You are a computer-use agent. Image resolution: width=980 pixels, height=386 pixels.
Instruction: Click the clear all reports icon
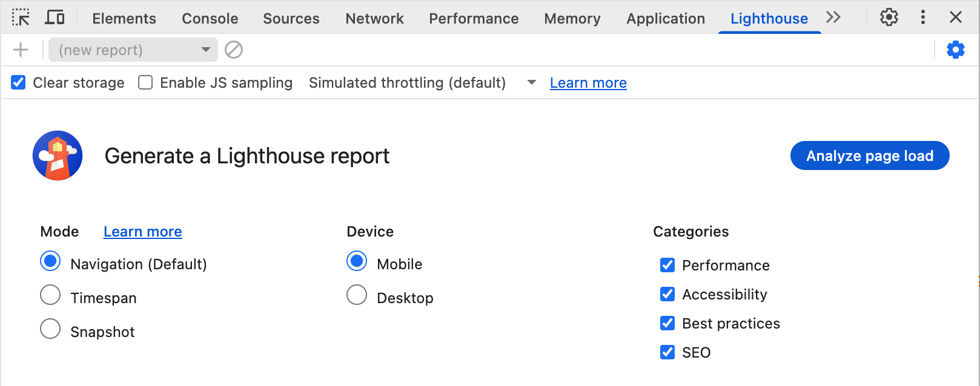pyautogui.click(x=234, y=50)
